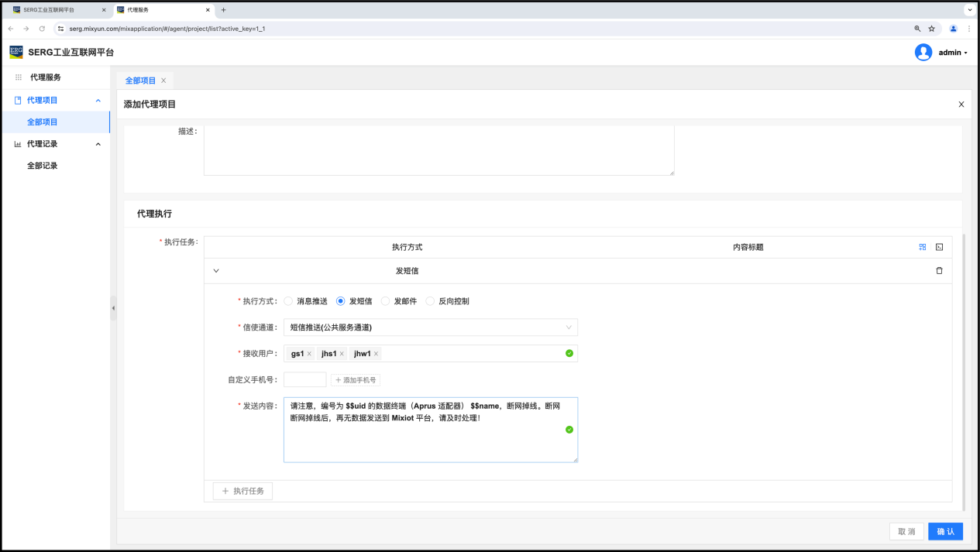Open the admin user avatar menu
980x552 pixels.
(923, 53)
